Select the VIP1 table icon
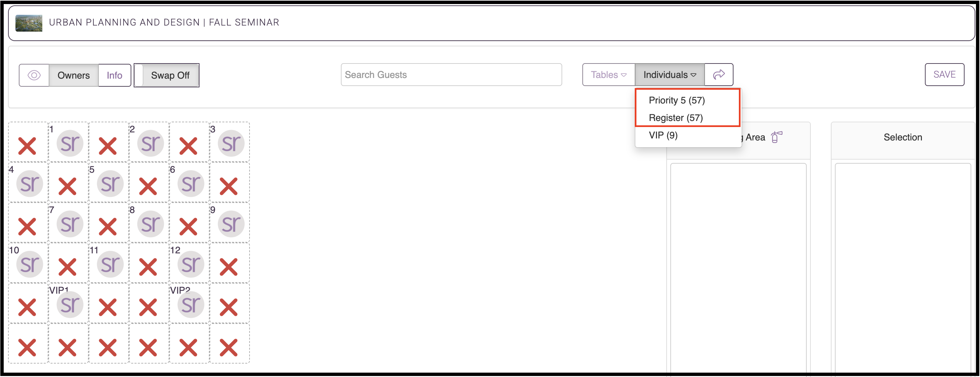The height and width of the screenshot is (377, 980). pos(70,305)
